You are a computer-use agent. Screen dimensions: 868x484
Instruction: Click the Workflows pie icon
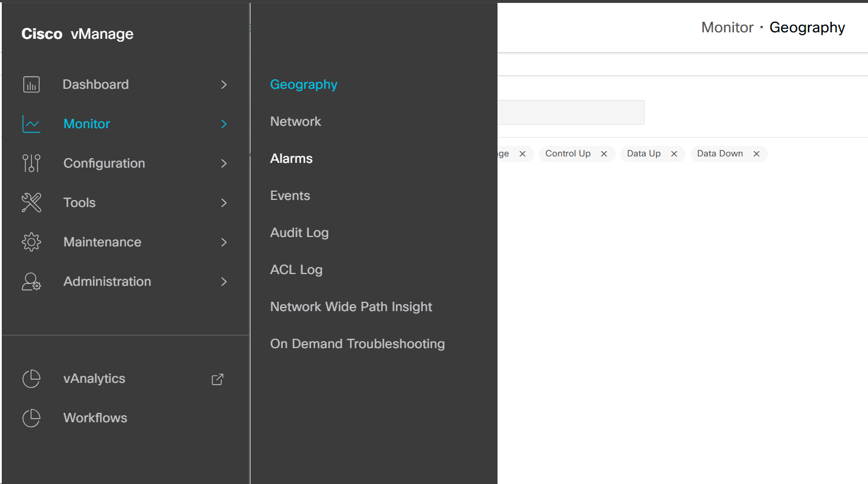click(31, 418)
